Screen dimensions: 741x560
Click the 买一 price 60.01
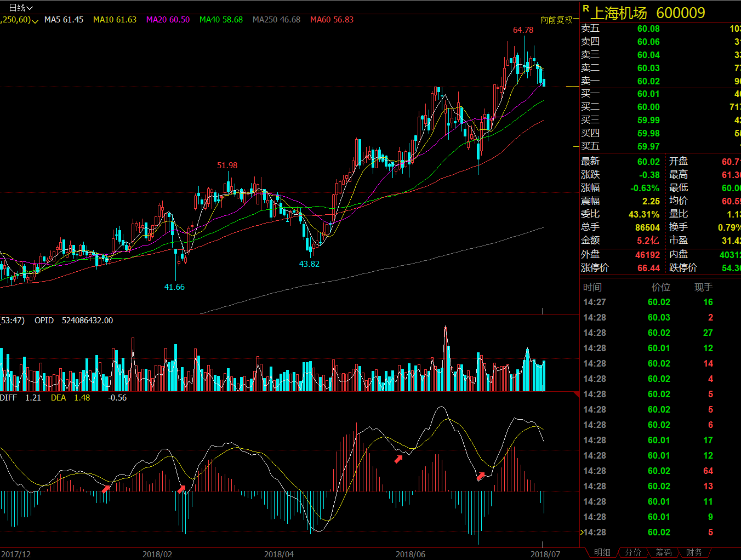click(x=648, y=94)
